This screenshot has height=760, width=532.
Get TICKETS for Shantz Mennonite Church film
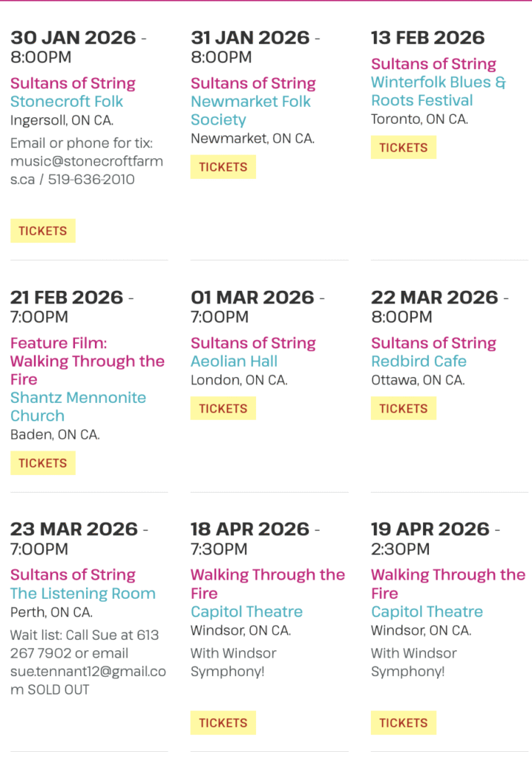tap(42, 463)
